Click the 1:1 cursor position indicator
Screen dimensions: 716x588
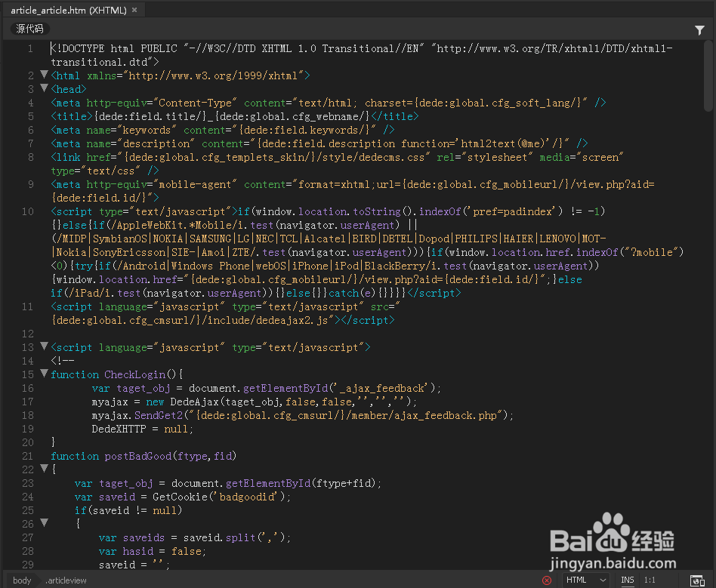[x=650, y=580]
